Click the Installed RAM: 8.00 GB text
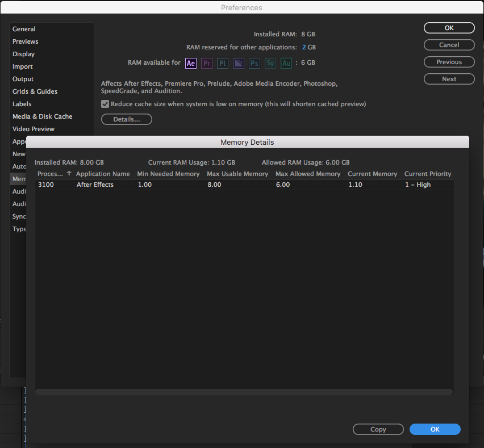The height and width of the screenshot is (448, 484). pyautogui.click(x=69, y=162)
